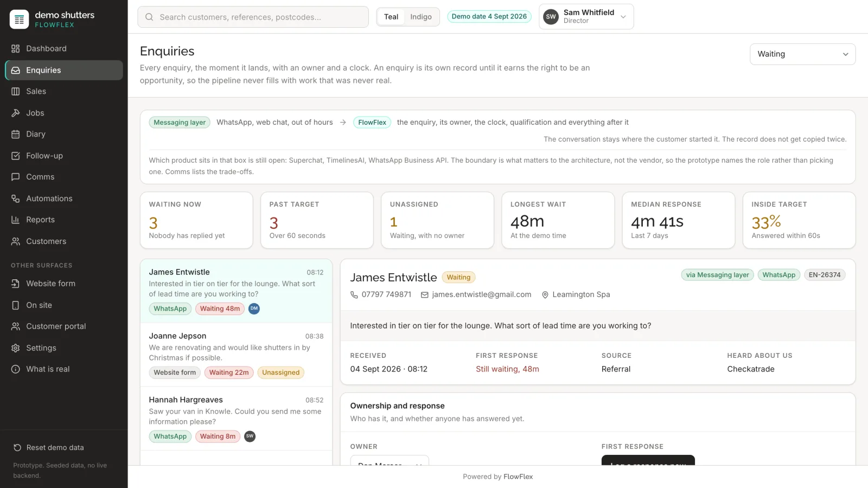This screenshot has width=868, height=488.
Task: Click the via Messaging layer tag
Action: [x=717, y=275]
